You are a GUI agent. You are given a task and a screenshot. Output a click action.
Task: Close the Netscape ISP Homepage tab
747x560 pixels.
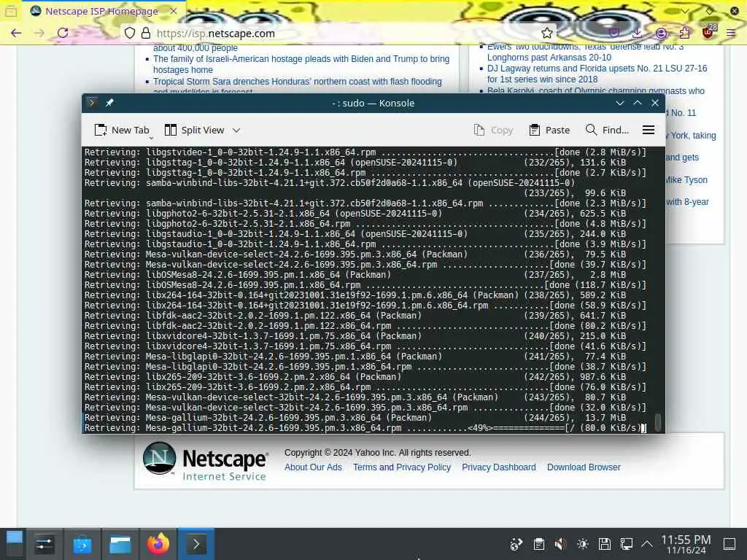174,11
